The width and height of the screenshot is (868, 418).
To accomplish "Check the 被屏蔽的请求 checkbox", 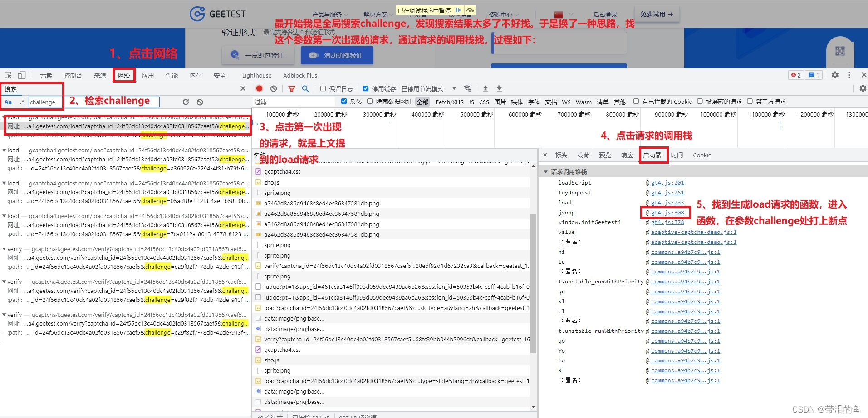I will pyautogui.click(x=700, y=102).
